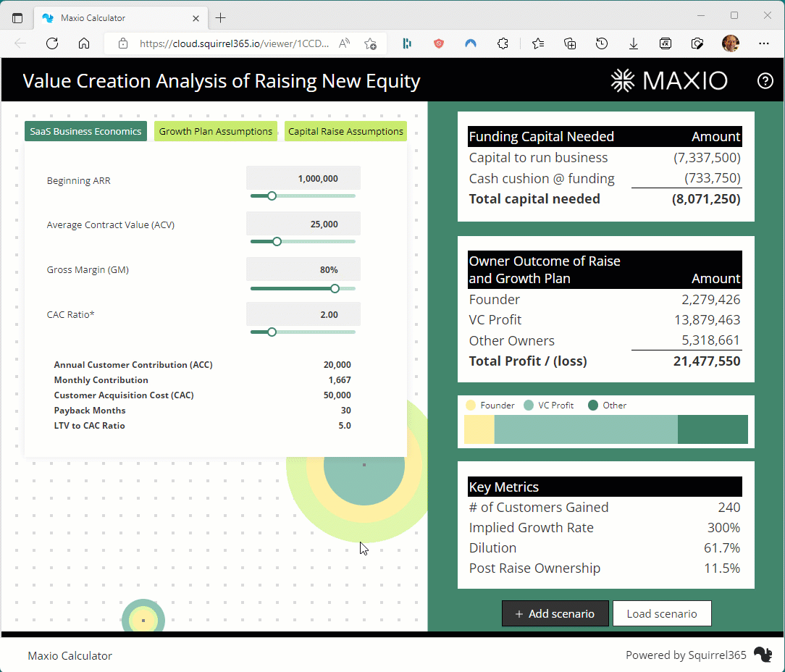This screenshot has height=672, width=785.
Task: Adjust the Gross Margin slider
Action: 334,287
